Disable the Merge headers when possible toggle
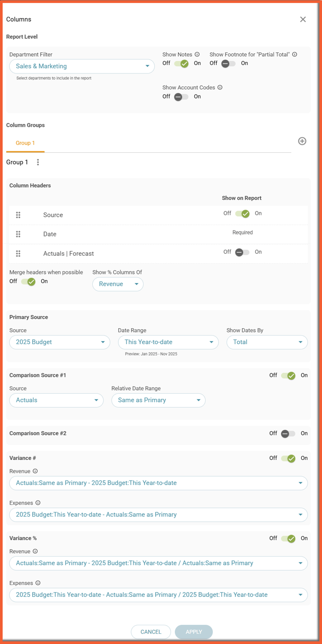 [x=28, y=282]
